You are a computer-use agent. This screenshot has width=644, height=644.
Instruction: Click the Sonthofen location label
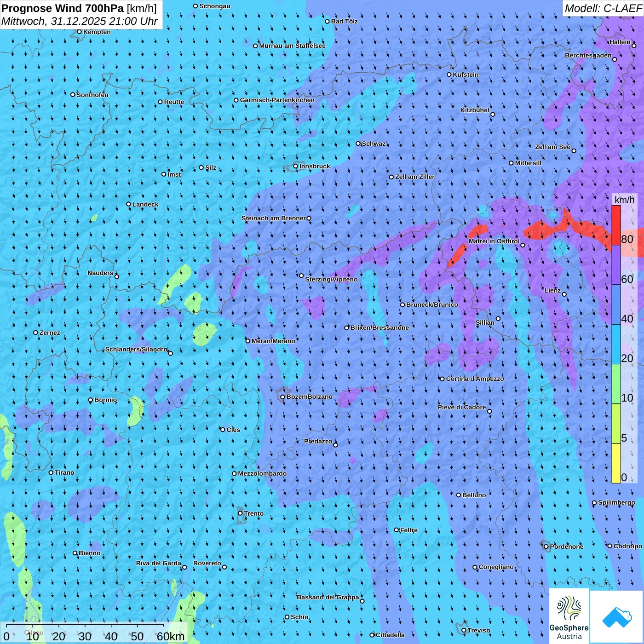pos(92,95)
